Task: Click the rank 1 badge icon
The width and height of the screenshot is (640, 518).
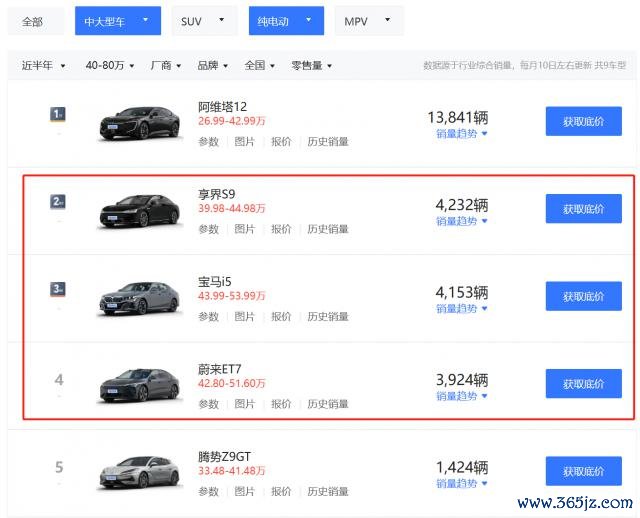Action: pos(58,114)
